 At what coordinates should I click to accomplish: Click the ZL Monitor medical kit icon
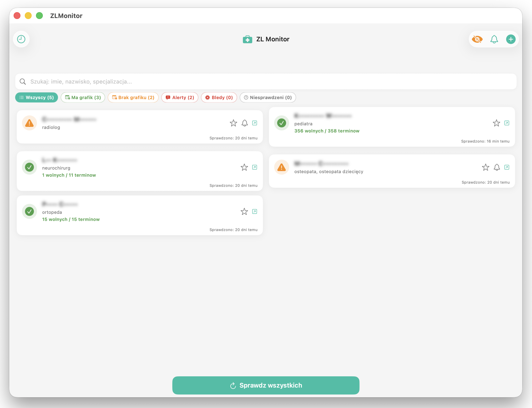point(247,39)
